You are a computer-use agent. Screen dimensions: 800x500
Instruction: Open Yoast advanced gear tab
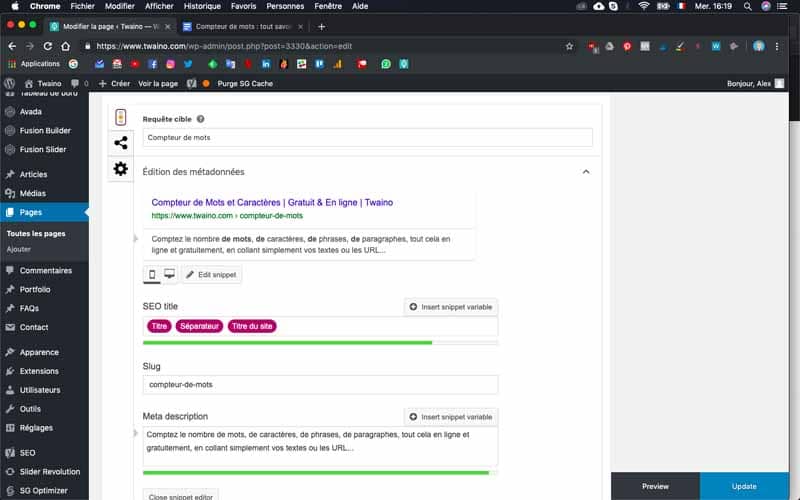coord(121,168)
